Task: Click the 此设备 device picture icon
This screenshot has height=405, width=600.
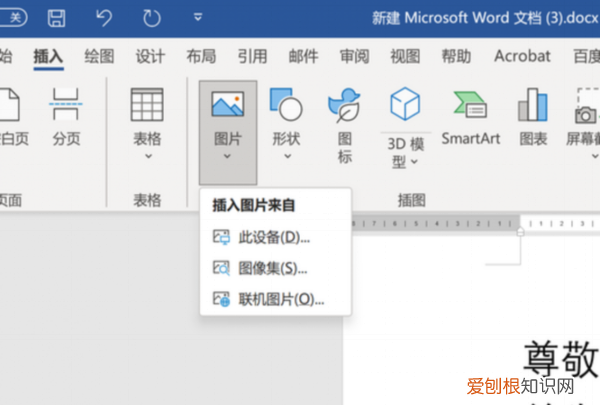Action: [221, 237]
